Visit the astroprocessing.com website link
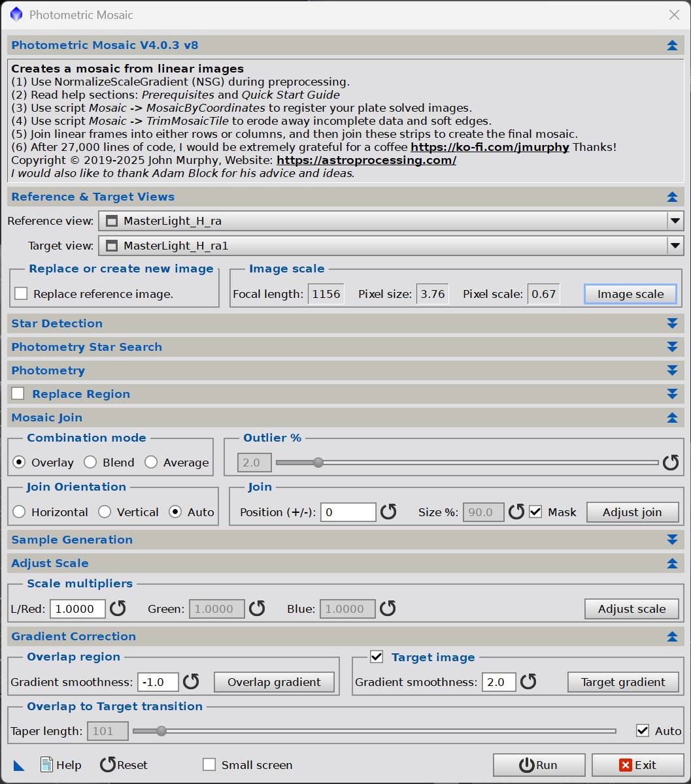Image resolution: width=691 pixels, height=784 pixels. (x=366, y=160)
